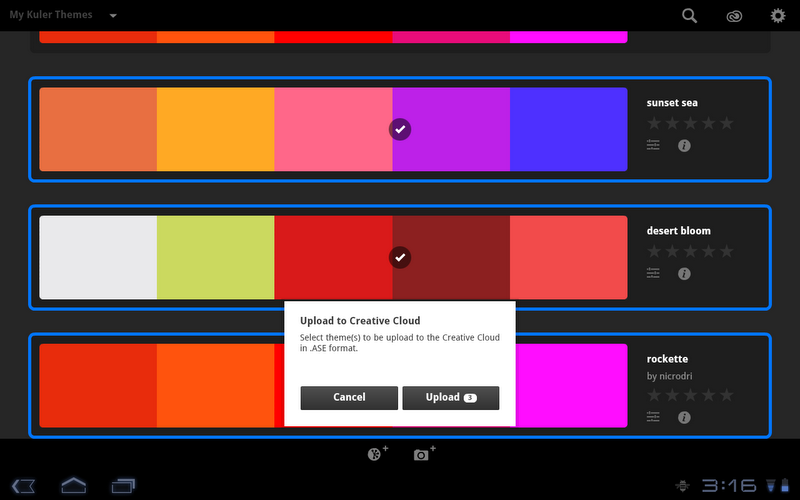This screenshot has height=500, width=800.
Task: Click the Upload to Creative Cloud dialog title
Action: pyautogui.click(x=360, y=320)
